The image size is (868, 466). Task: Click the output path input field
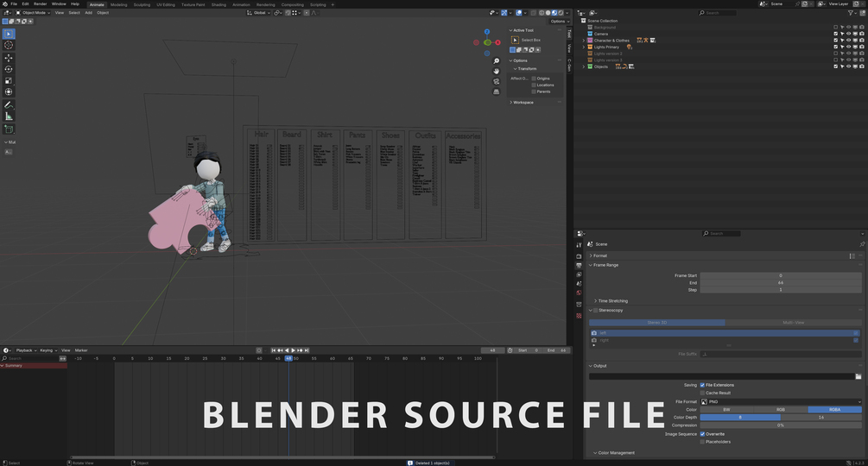click(721, 376)
